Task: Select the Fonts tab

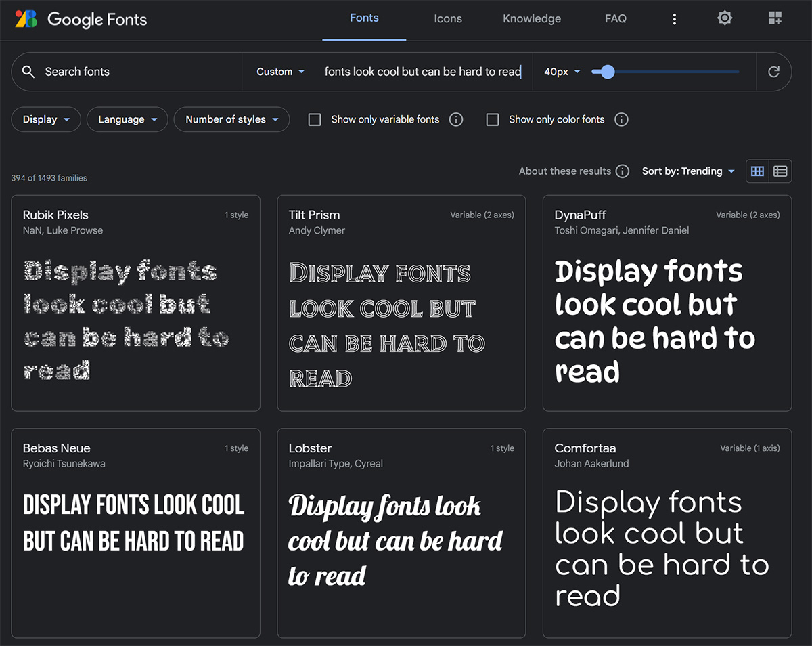Action: coord(364,19)
